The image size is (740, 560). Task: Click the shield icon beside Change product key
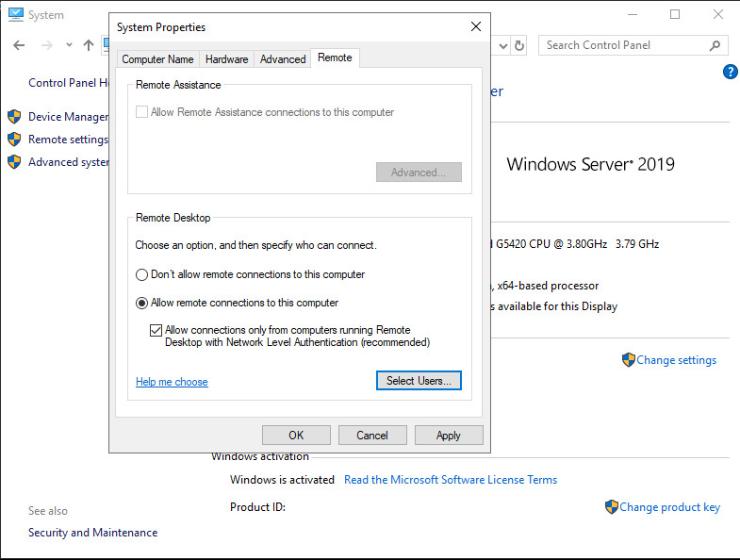pos(612,507)
